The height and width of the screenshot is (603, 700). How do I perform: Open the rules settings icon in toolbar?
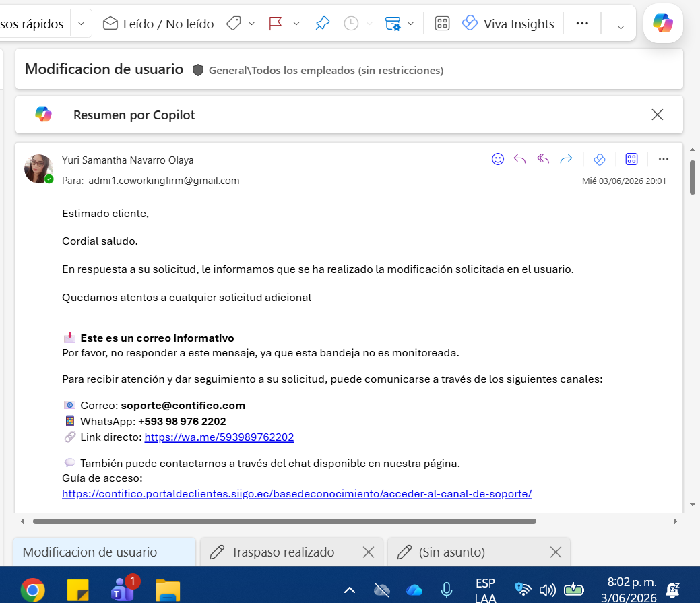(x=393, y=23)
